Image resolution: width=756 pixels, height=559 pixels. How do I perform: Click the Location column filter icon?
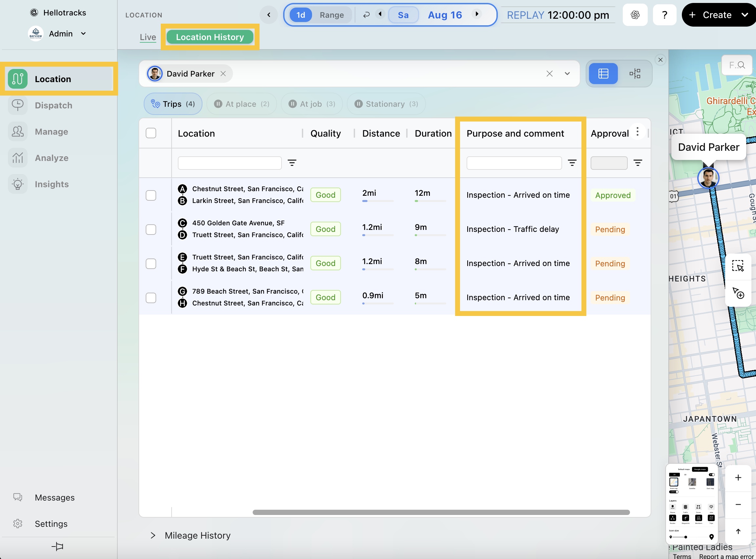pos(292,163)
